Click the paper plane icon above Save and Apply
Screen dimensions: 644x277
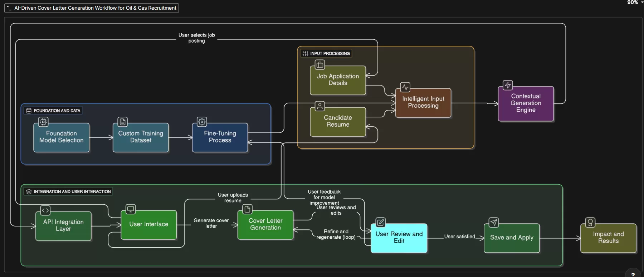494,223
